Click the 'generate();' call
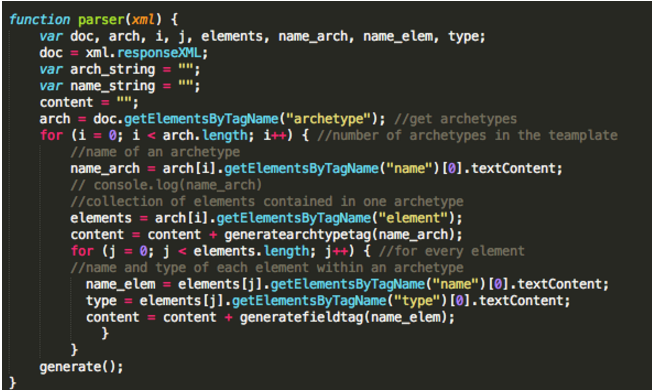The image size is (652, 390). pos(82,367)
